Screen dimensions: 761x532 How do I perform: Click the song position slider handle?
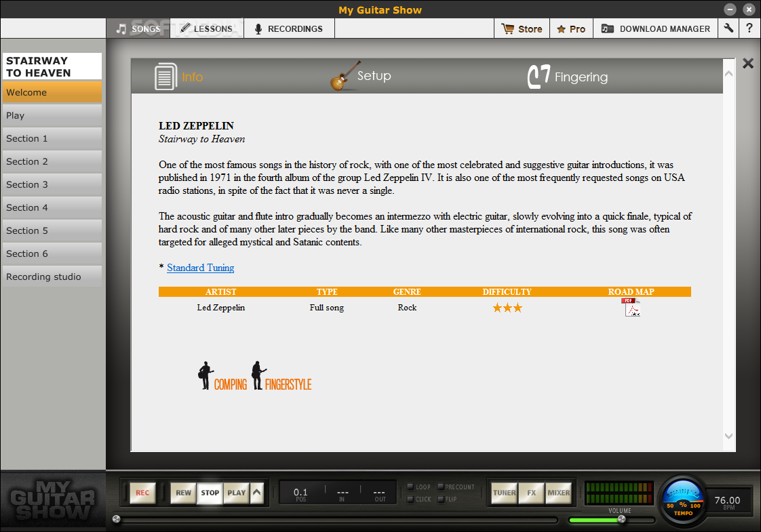pos(117,519)
